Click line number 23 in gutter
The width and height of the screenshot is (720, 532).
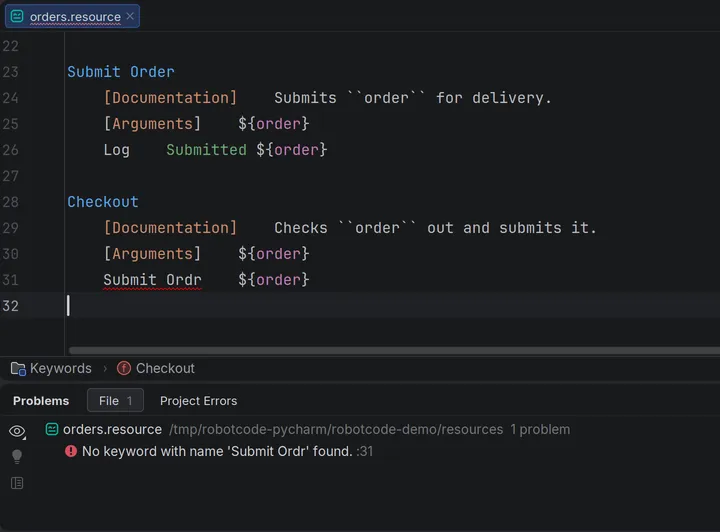(11, 72)
